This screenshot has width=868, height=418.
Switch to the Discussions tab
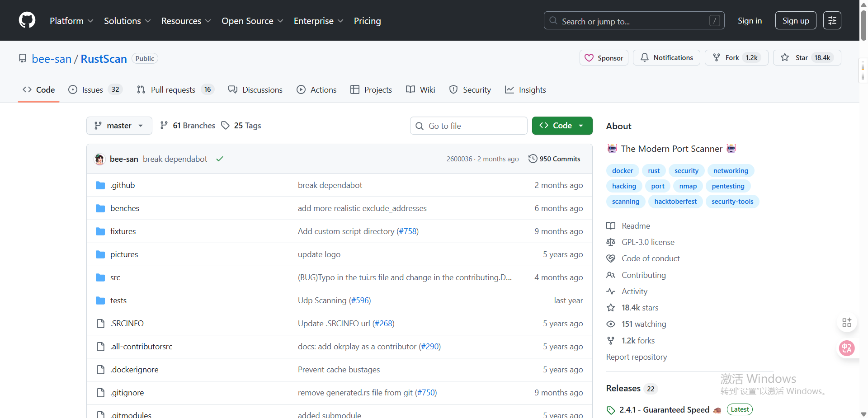pos(255,90)
